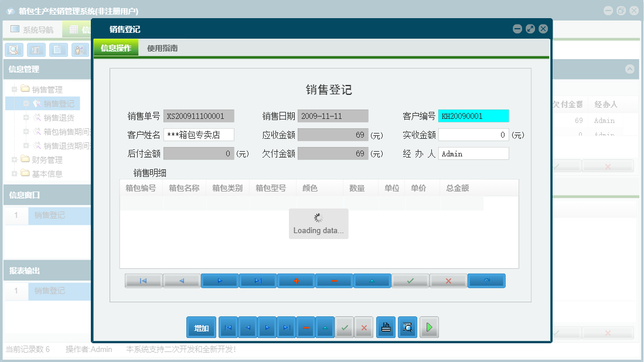Screen dimensions: 644x362
Task: Add a new record with the red plus icon
Action: coord(296,281)
